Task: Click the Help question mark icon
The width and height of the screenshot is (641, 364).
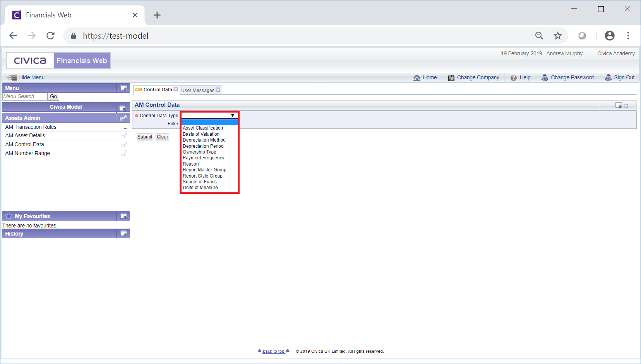Action: pos(514,78)
